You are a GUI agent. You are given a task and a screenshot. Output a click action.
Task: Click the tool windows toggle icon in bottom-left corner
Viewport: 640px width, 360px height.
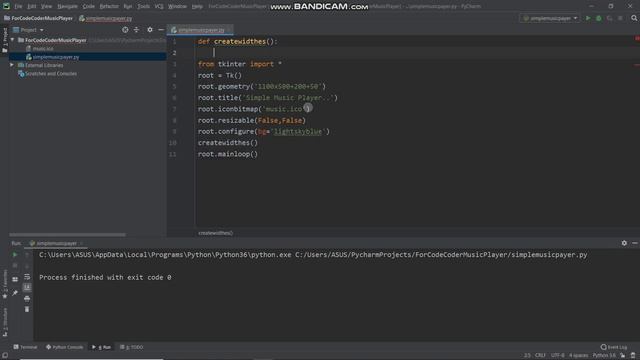[x=5, y=356]
